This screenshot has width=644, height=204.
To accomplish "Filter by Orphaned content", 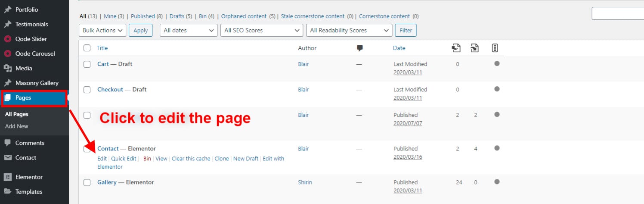I will click(244, 16).
